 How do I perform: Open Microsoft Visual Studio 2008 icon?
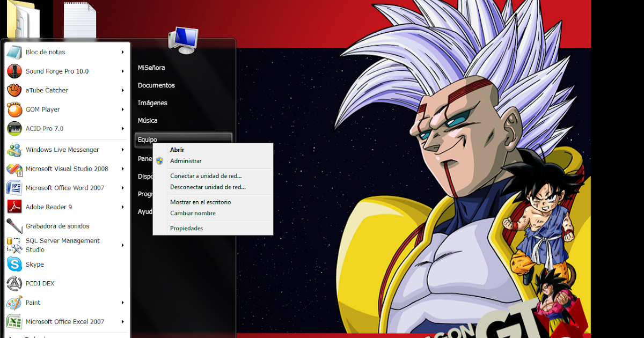(14, 169)
